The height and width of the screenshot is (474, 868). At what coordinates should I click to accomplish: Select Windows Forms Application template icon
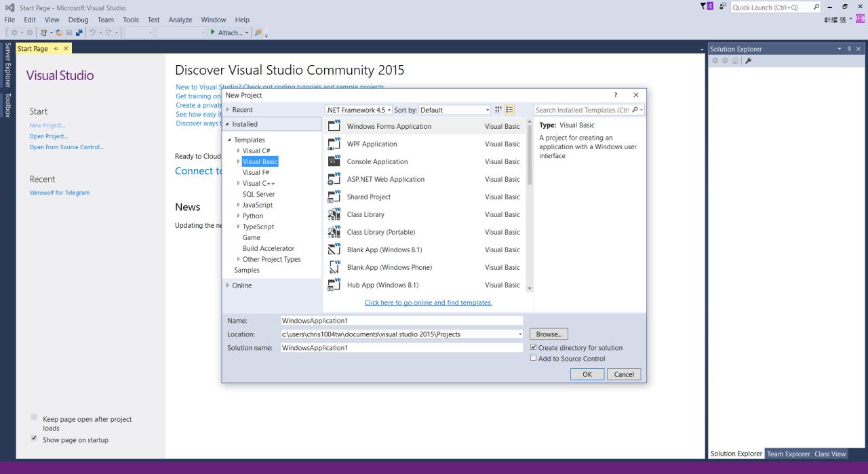click(x=334, y=126)
